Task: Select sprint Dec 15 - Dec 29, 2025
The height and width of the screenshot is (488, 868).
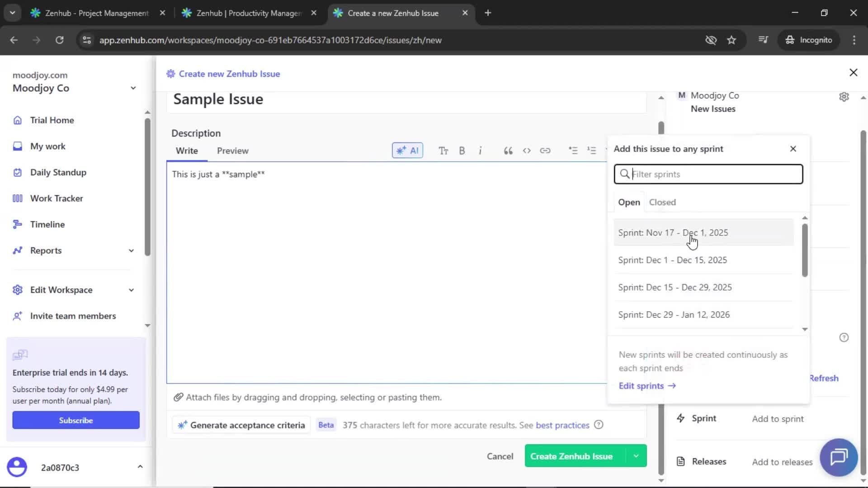Action: (675, 287)
